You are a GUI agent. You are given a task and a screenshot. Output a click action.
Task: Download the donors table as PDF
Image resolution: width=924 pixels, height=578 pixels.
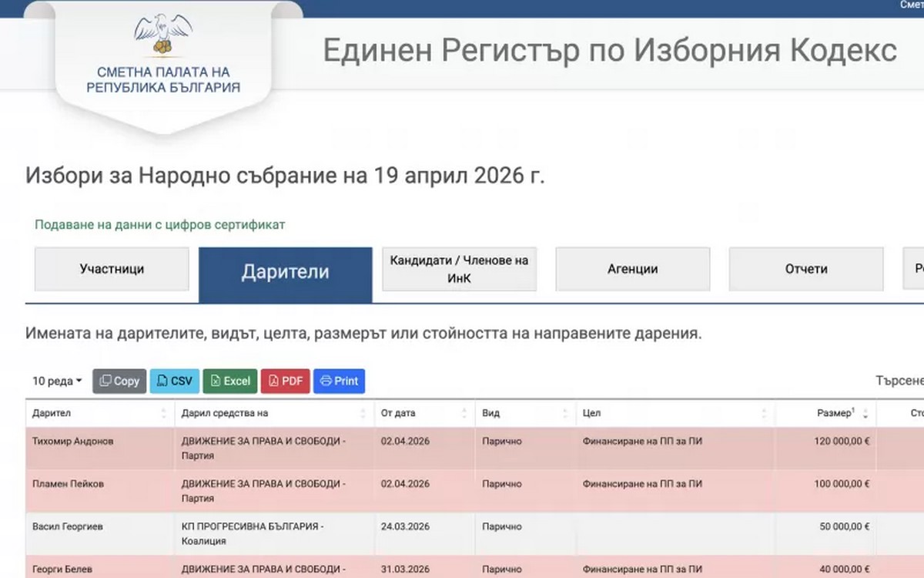(285, 381)
